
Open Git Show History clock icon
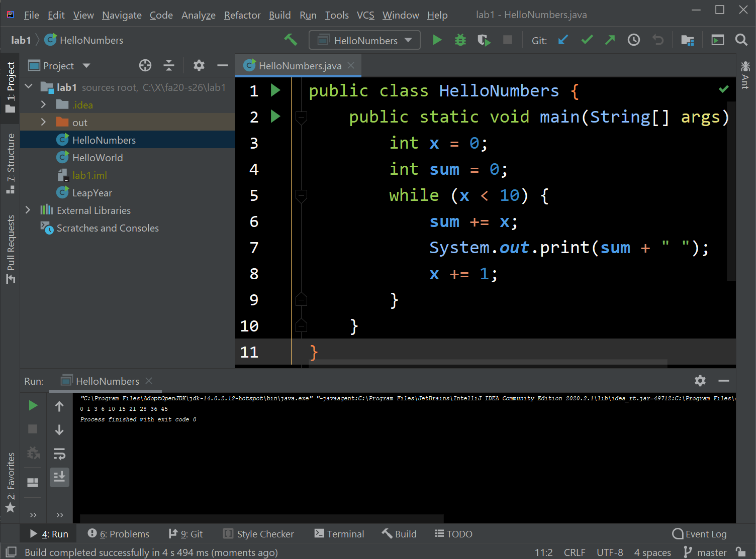click(634, 40)
